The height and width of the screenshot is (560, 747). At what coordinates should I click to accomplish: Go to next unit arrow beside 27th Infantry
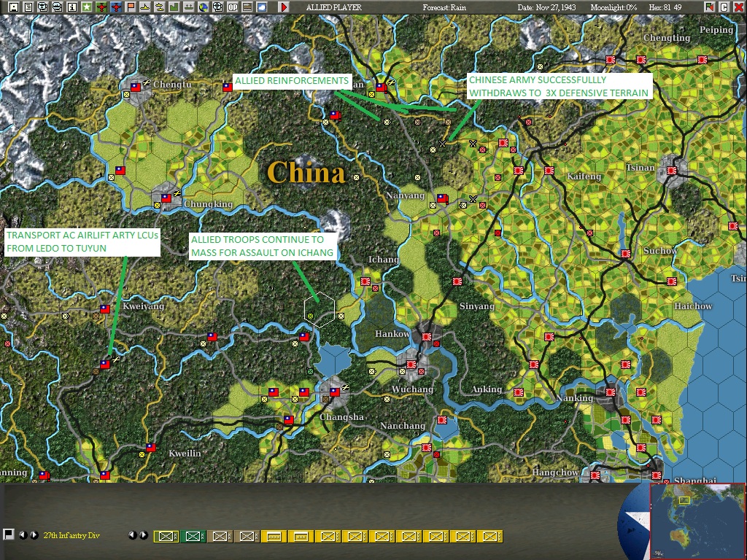tap(34, 535)
